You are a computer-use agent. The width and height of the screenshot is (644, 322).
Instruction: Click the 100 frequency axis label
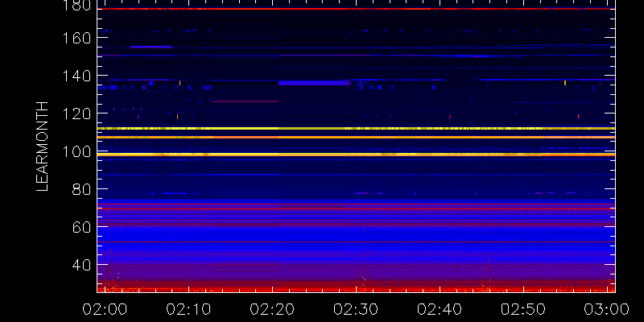[76, 152]
